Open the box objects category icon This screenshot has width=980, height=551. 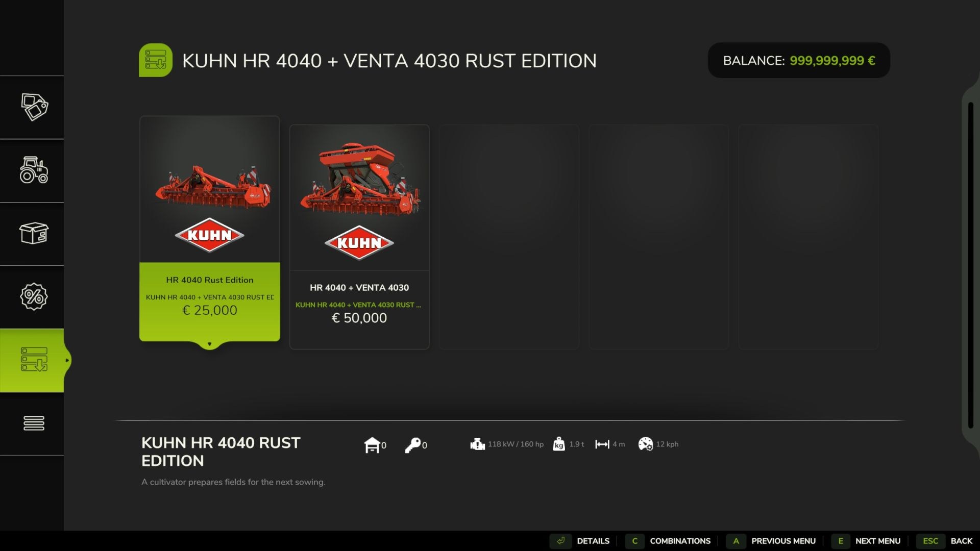click(x=34, y=233)
